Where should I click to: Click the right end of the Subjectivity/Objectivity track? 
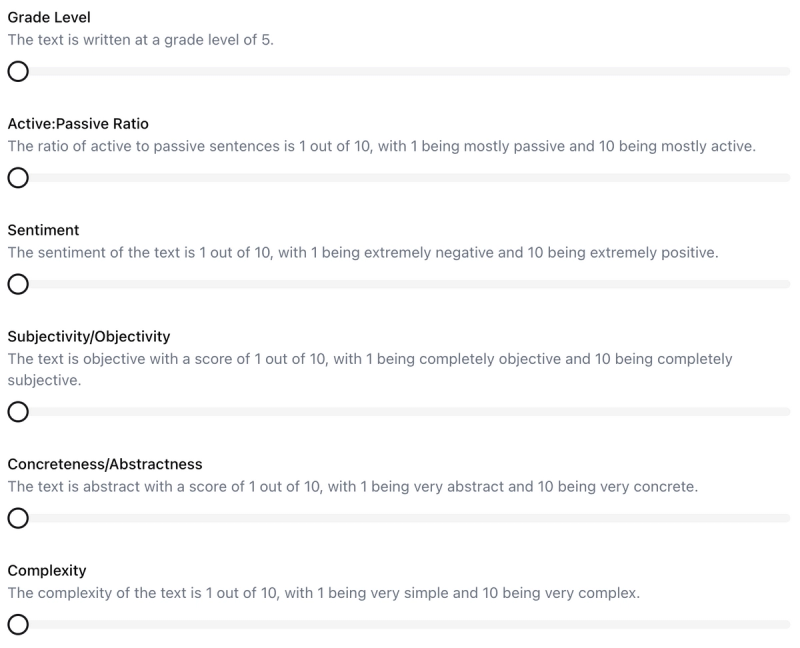point(787,412)
